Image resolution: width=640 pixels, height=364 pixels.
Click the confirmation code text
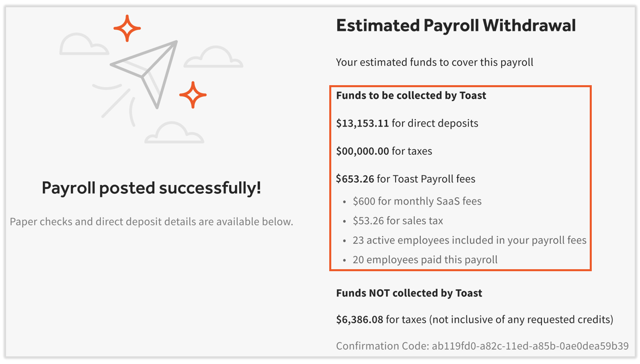482,346
